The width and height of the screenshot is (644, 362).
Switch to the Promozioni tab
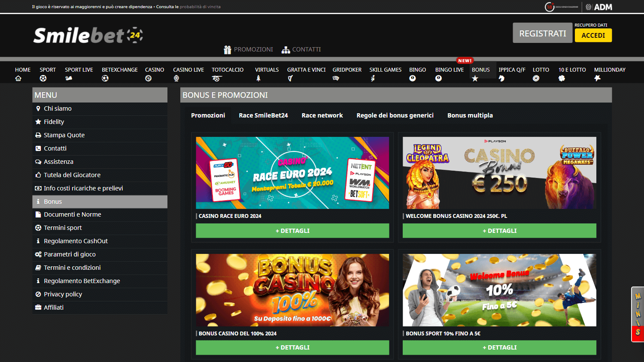click(x=208, y=115)
